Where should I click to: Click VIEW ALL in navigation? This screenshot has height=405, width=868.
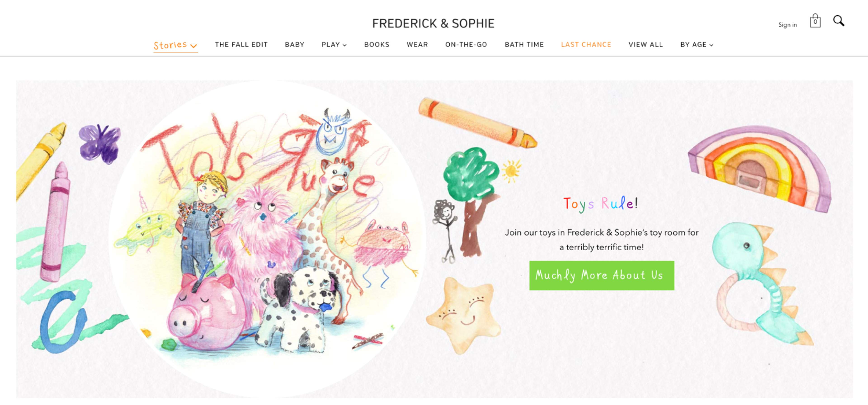646,45
